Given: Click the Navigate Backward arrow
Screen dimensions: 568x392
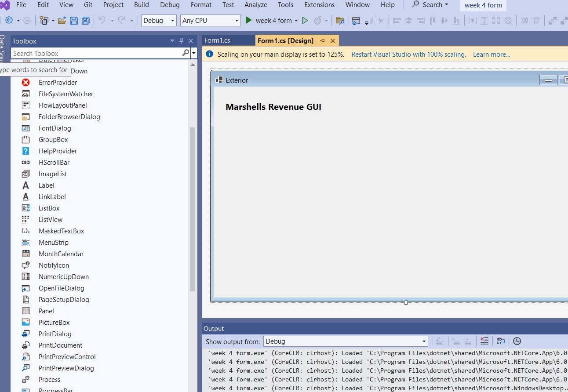Looking at the screenshot, I should tap(10, 20).
